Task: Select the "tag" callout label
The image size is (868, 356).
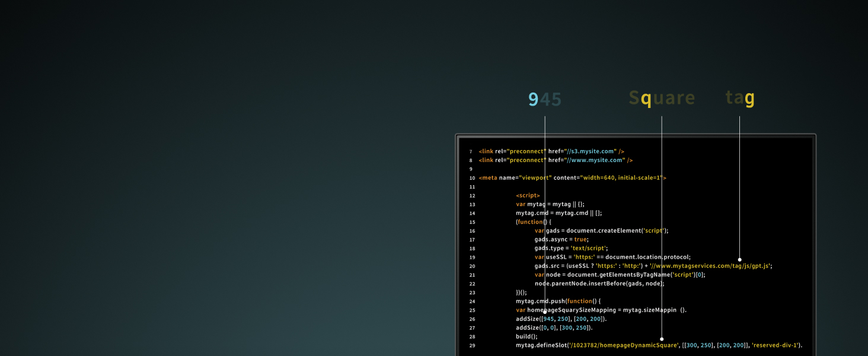Action: (x=740, y=98)
